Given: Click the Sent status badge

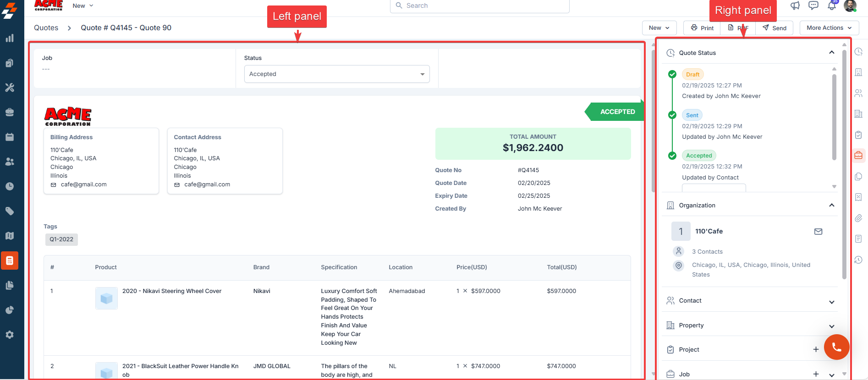Looking at the screenshot, I should (x=692, y=115).
